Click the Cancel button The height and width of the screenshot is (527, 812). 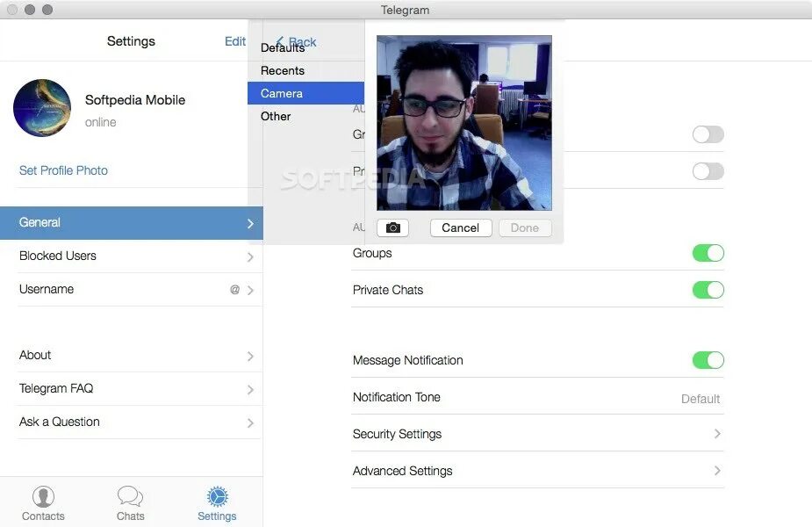[x=461, y=228]
